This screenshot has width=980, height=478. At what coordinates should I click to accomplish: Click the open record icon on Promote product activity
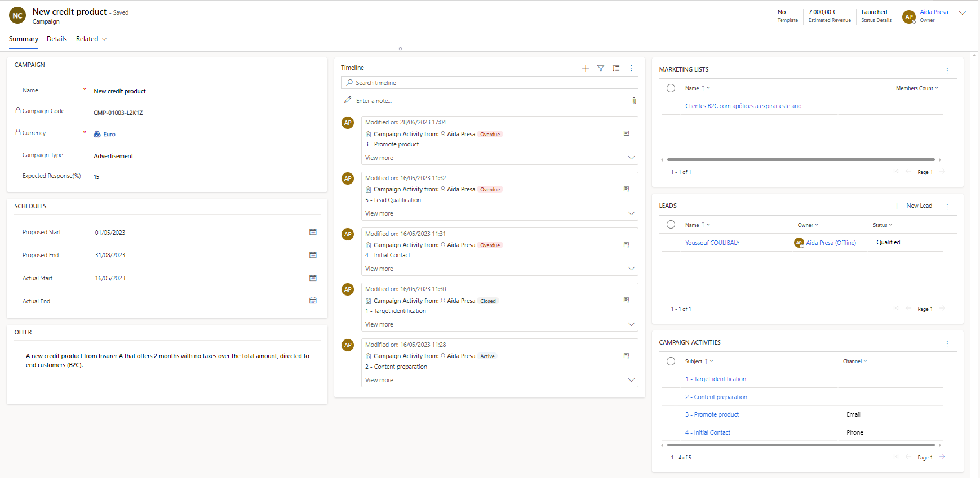tap(626, 133)
